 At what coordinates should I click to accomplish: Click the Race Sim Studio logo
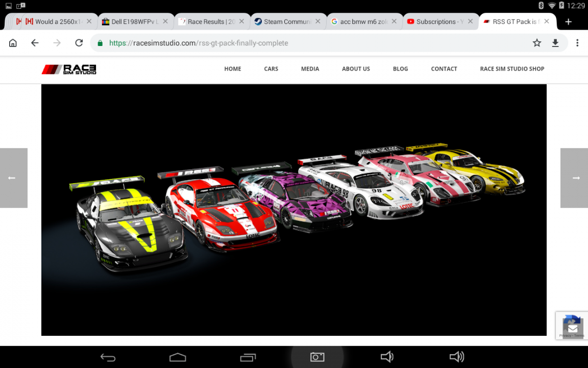(x=69, y=69)
